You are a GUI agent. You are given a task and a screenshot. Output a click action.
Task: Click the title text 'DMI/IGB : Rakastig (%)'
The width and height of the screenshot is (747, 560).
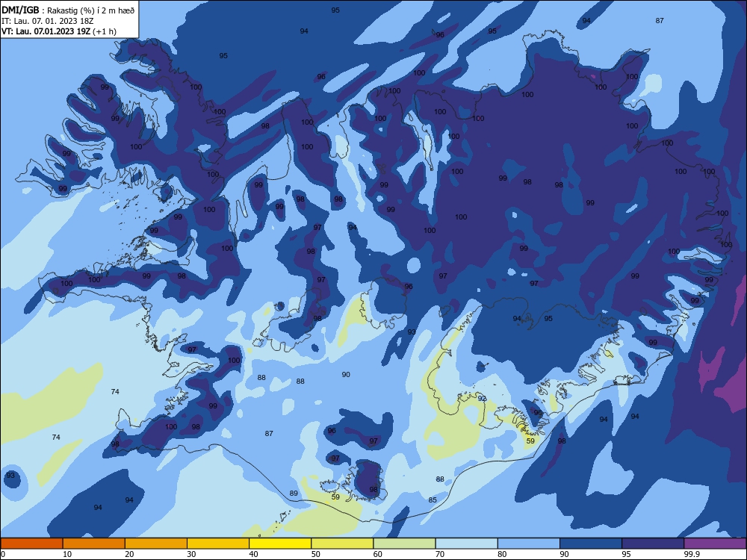point(49,10)
